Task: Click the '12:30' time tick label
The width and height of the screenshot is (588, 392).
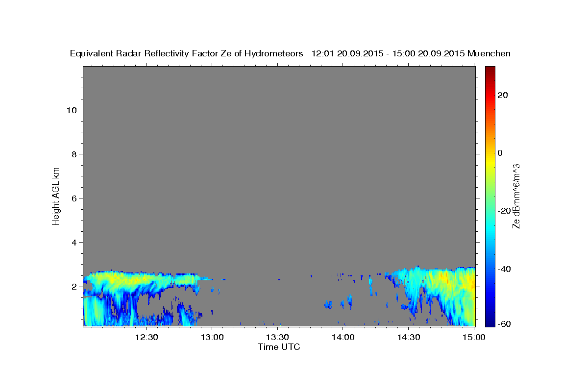Action: (x=147, y=337)
